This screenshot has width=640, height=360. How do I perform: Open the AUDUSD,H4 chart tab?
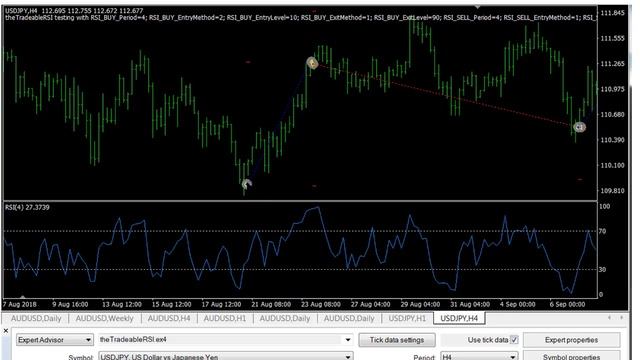(169, 318)
